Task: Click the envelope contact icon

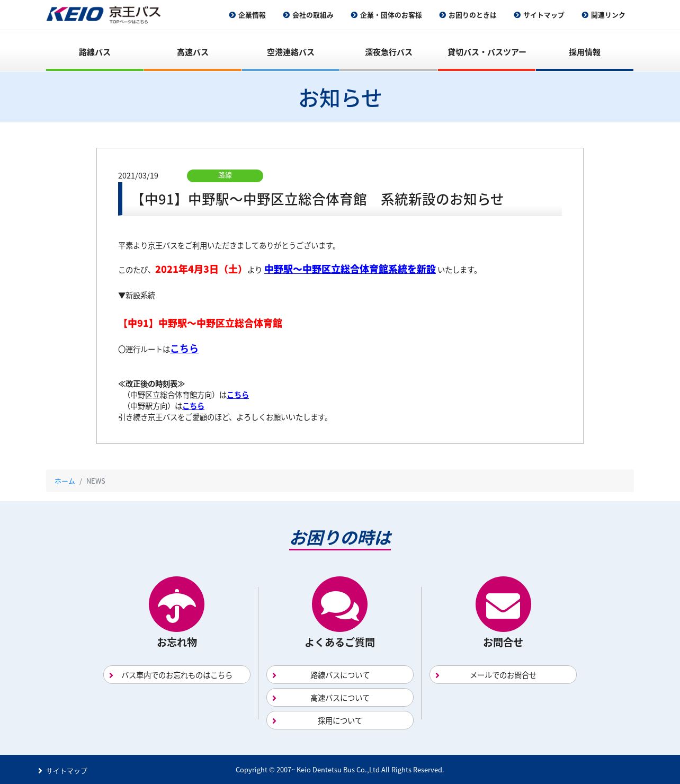Action: point(503,604)
